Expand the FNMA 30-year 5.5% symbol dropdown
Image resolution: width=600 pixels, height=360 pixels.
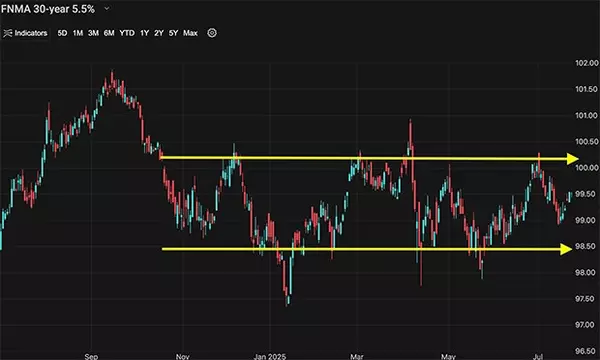[107, 8]
